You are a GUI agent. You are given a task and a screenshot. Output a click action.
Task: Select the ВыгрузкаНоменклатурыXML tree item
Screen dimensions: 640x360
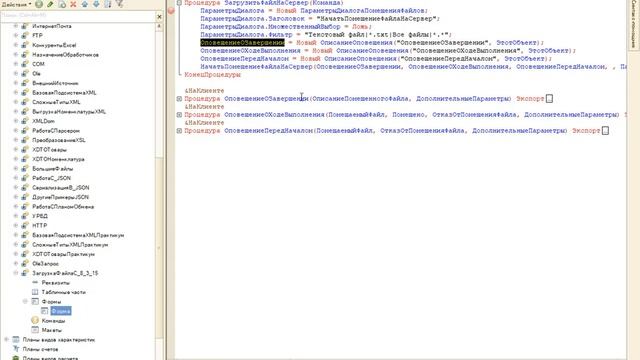[69, 111]
